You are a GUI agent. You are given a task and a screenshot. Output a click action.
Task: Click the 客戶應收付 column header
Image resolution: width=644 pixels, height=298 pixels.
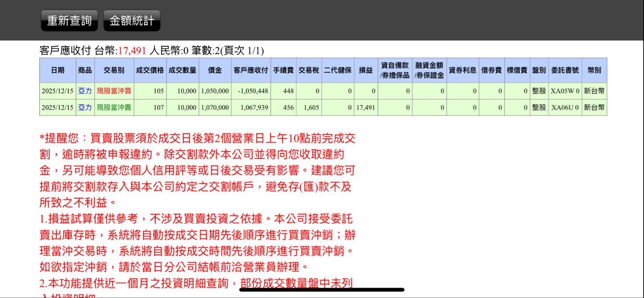[251, 70]
